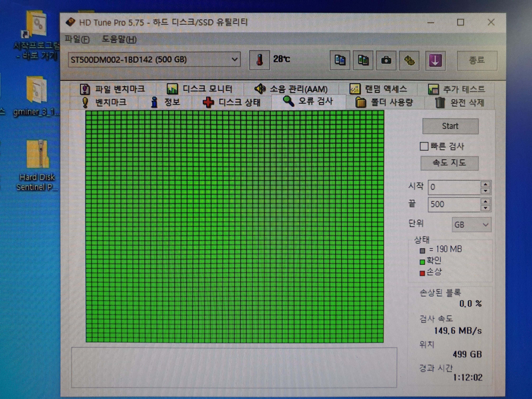The height and width of the screenshot is (399, 532).
Task: Open the Hard Disk Sentinel zip file
Action: [37, 165]
